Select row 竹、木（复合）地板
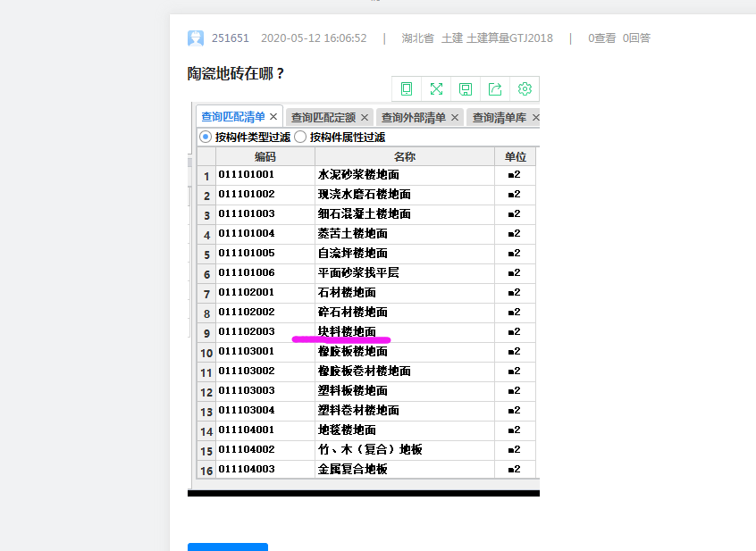This screenshot has height=551, width=756. (366, 451)
